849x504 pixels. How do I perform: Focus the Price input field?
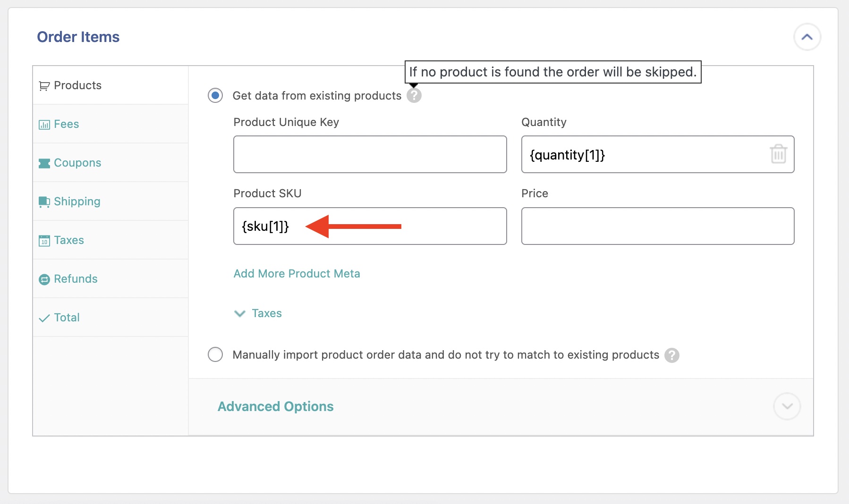coord(657,226)
